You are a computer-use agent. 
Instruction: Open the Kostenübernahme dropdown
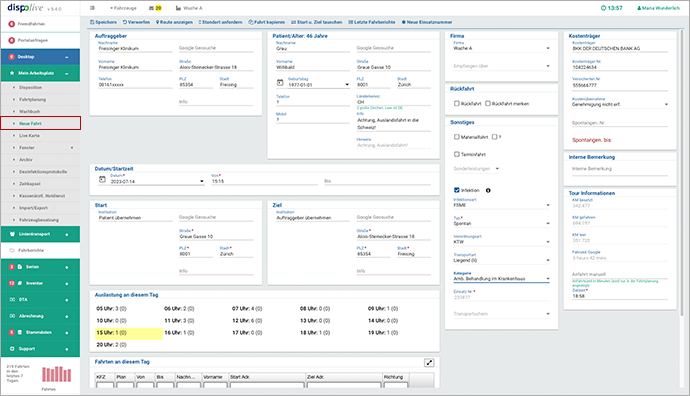(x=620, y=104)
